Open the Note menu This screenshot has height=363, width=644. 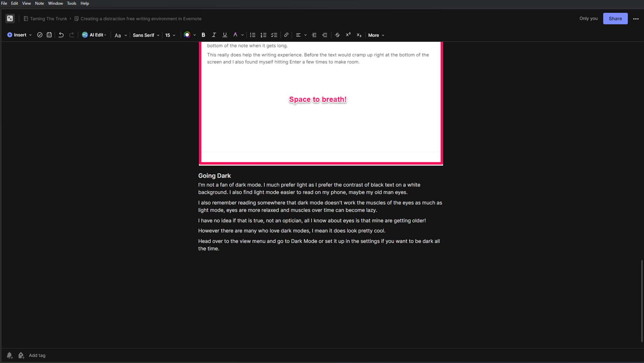pyautogui.click(x=39, y=3)
